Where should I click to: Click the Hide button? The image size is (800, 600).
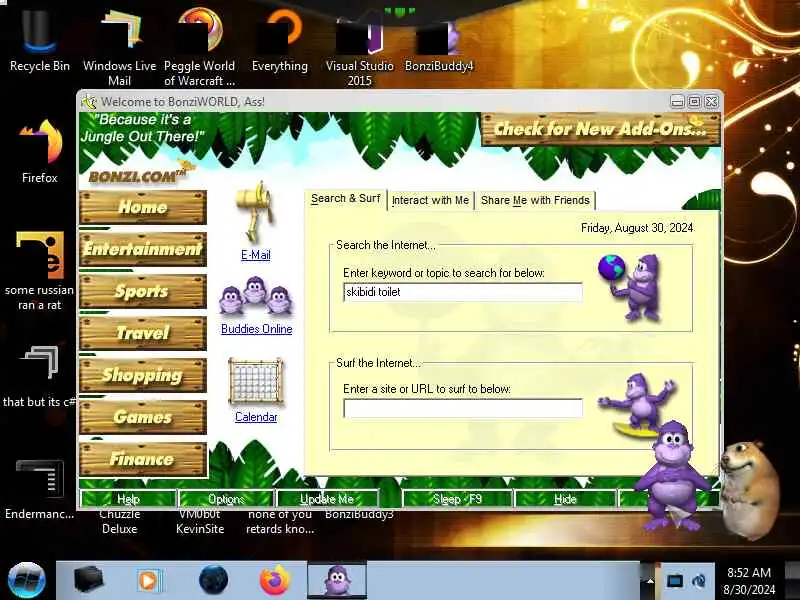[565, 498]
